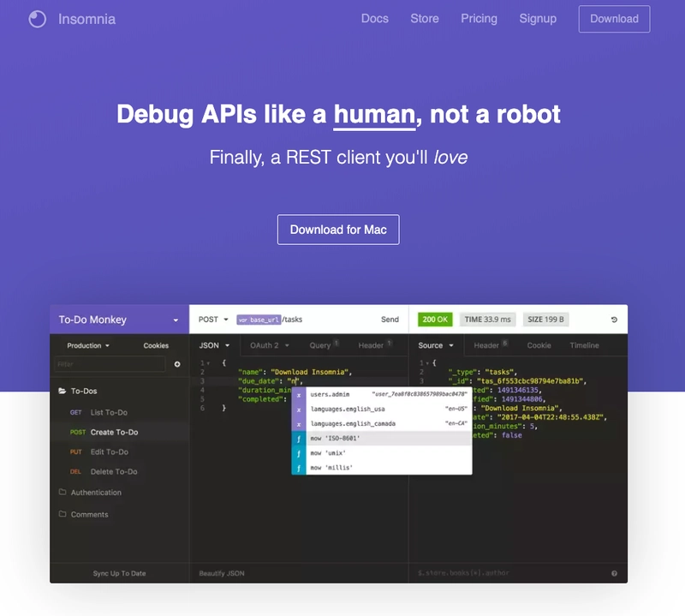The image size is (685, 616).
Task: Click the Comments folder icon
Action: (x=63, y=514)
